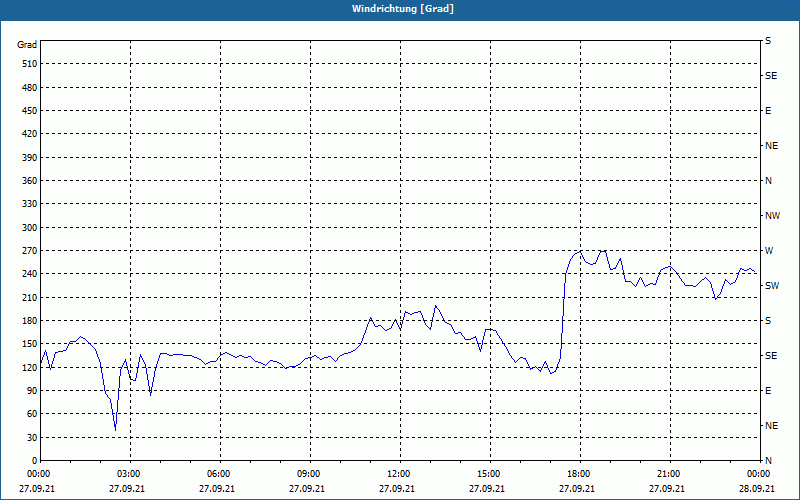
Task: Click the 21:00 time axis label
Action: click(668, 474)
